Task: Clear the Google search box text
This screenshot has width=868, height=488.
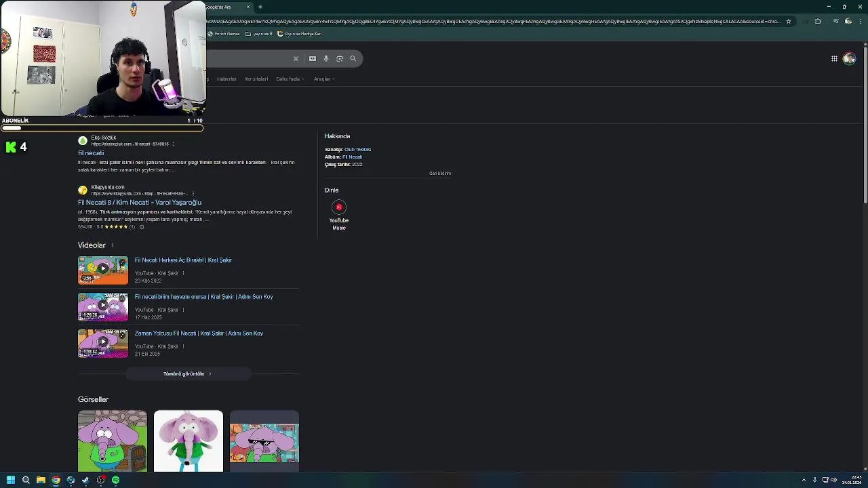Action: 296,59
